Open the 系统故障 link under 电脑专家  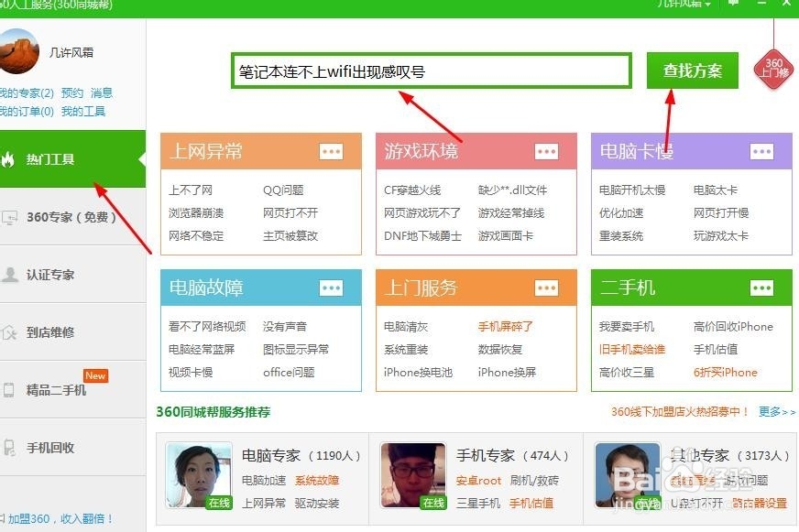(316, 480)
